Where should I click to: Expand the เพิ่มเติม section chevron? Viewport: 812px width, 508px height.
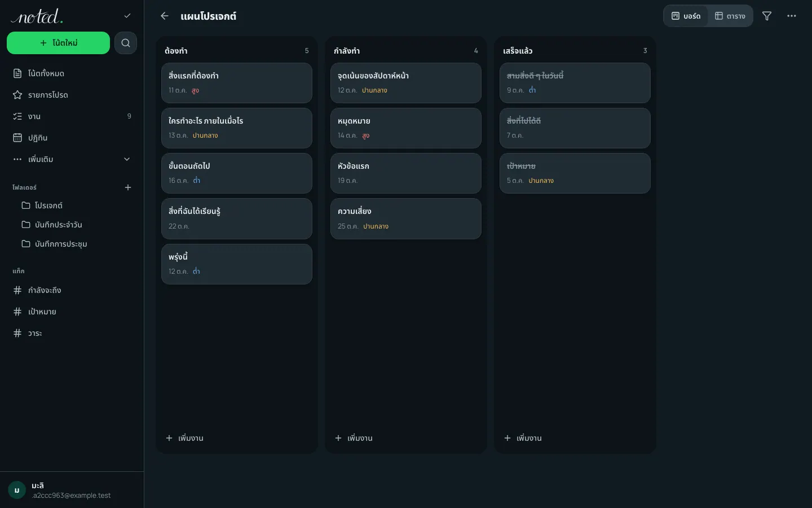127,159
